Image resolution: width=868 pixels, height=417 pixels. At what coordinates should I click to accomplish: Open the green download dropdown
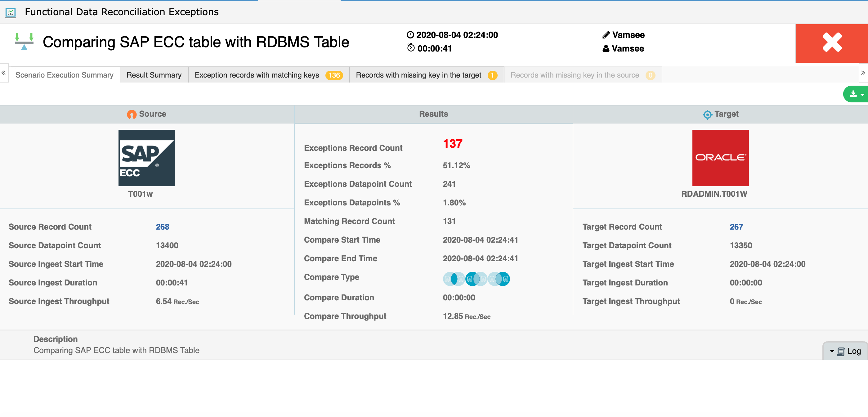(856, 94)
